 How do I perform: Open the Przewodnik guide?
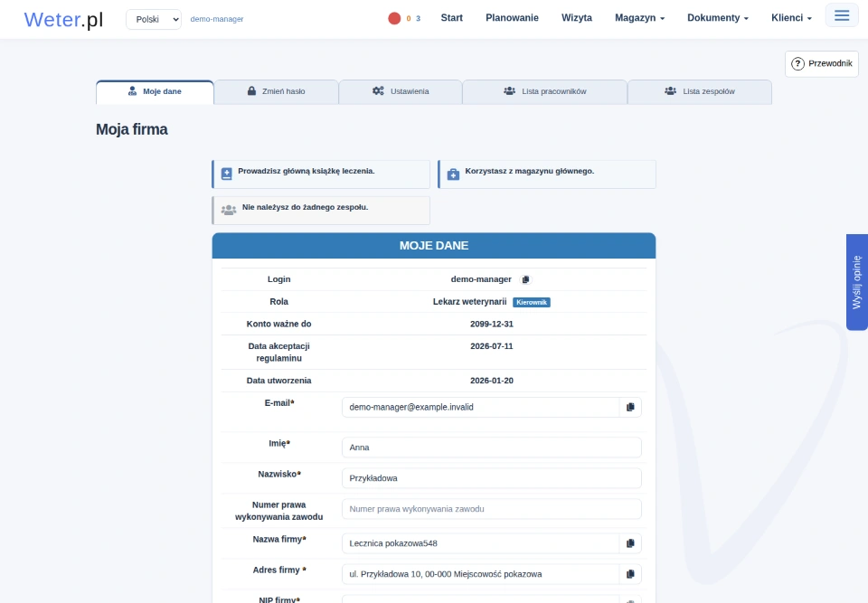pos(822,63)
